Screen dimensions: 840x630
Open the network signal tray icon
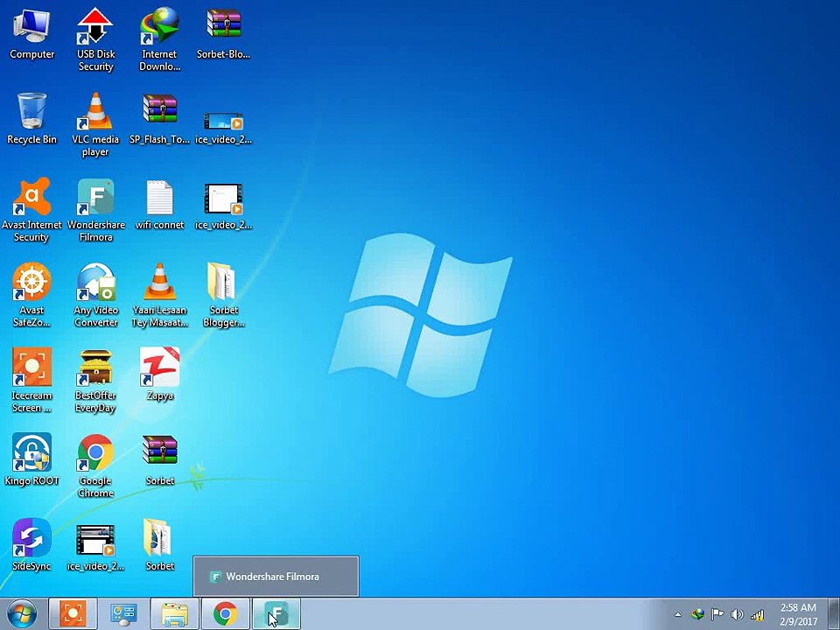(x=758, y=614)
